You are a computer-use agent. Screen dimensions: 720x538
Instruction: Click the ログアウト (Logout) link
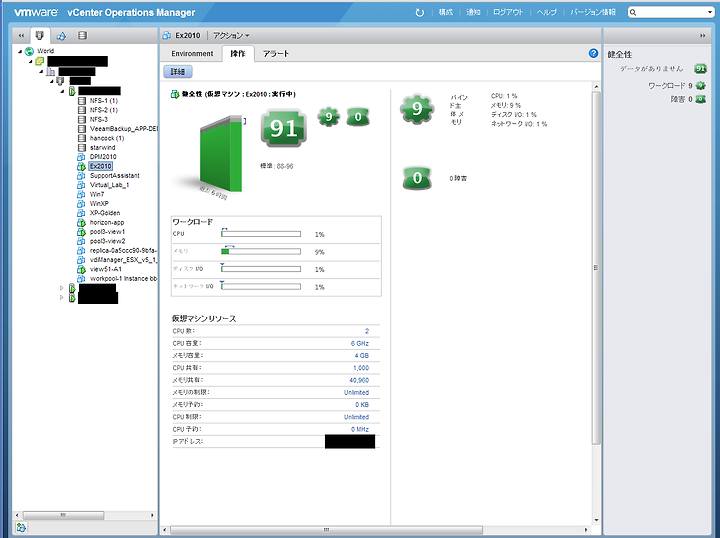coord(508,12)
